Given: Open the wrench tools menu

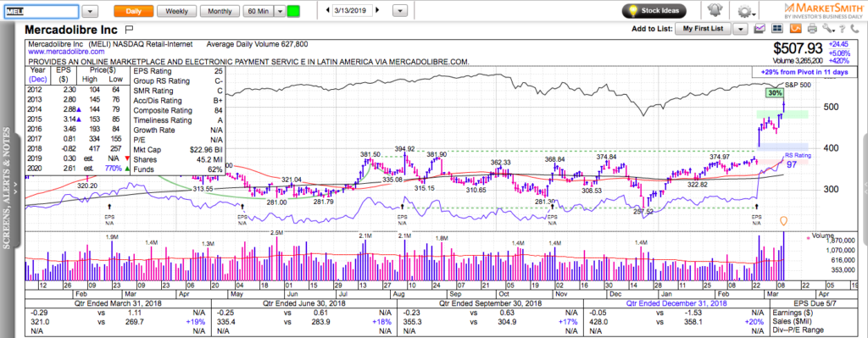Looking at the screenshot, I should 828,29.
